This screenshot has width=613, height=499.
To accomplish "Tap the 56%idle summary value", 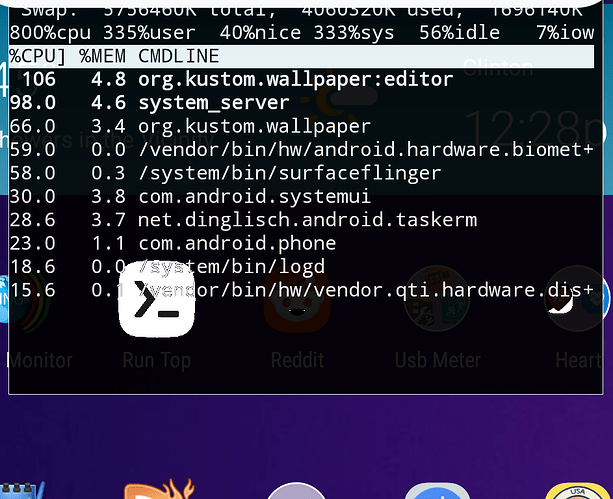I will coord(459,33).
